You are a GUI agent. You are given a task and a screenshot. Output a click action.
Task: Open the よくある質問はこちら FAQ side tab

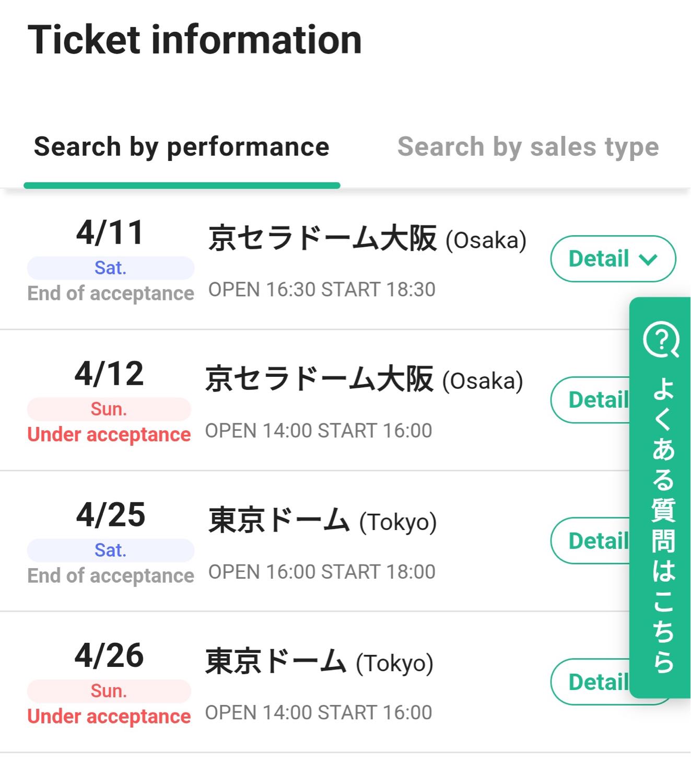[x=662, y=523]
